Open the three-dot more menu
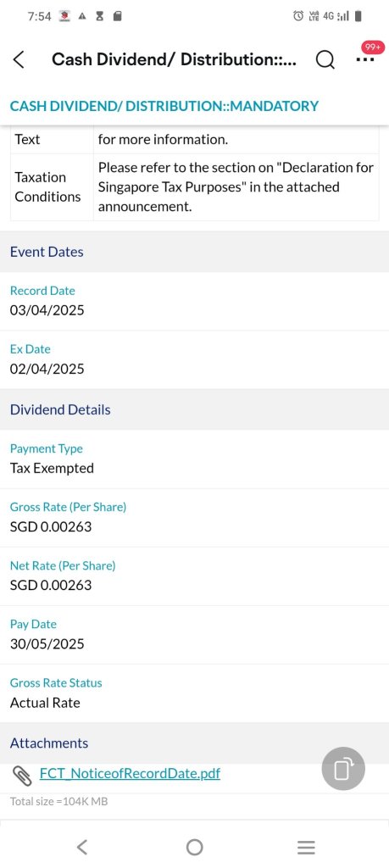This screenshot has height=868, width=389. [364, 59]
